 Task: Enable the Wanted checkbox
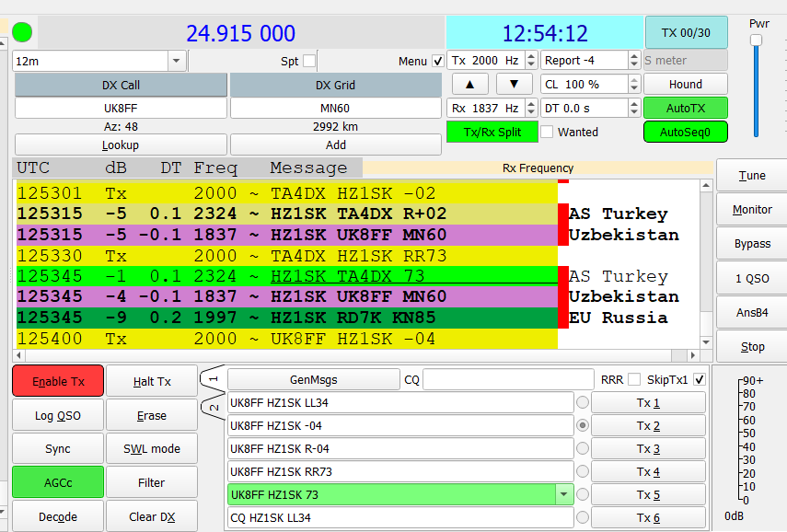click(547, 132)
